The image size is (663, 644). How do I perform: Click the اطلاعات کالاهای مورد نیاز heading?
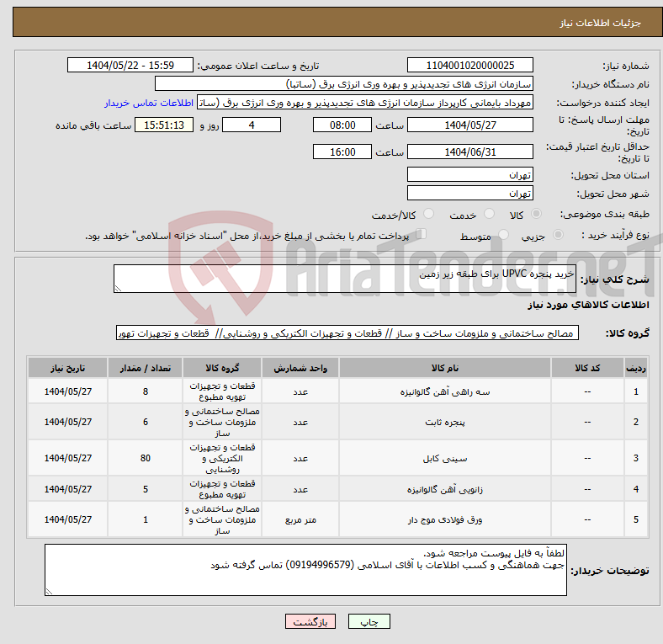588,305
